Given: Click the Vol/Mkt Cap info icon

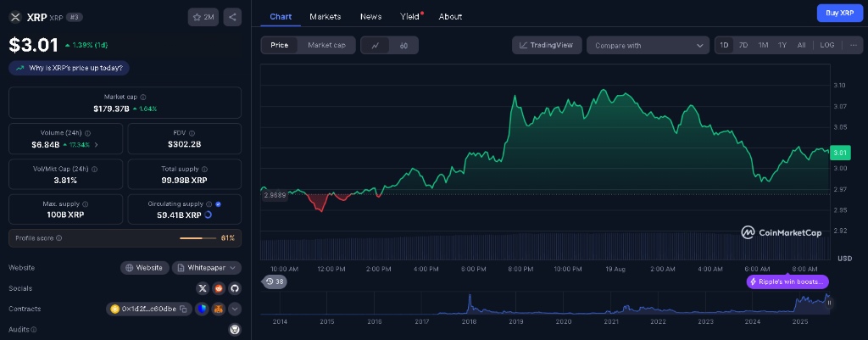Looking at the screenshot, I should pyautogui.click(x=93, y=169).
